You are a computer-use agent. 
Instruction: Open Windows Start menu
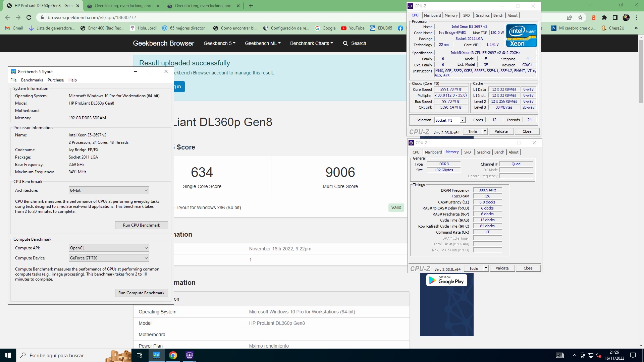click(8, 355)
